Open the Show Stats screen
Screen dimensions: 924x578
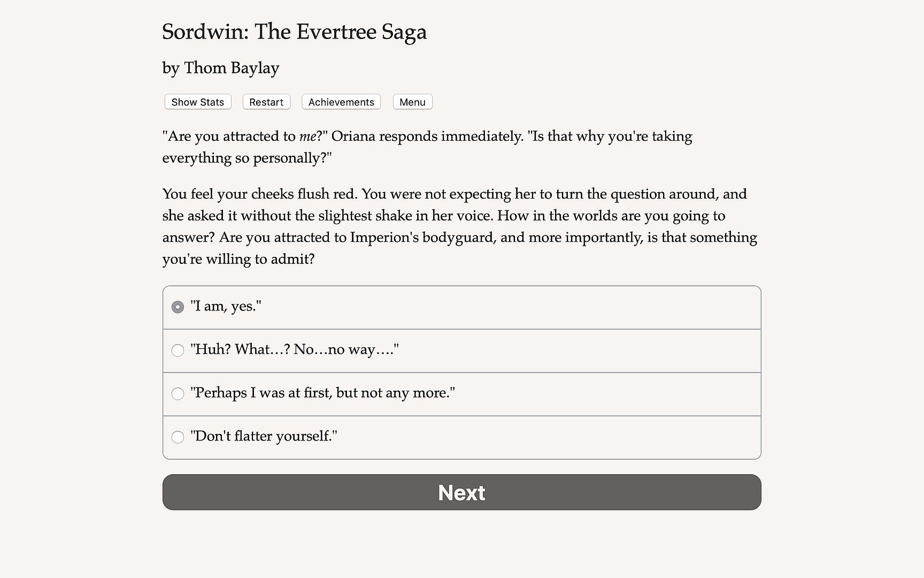coord(197,102)
